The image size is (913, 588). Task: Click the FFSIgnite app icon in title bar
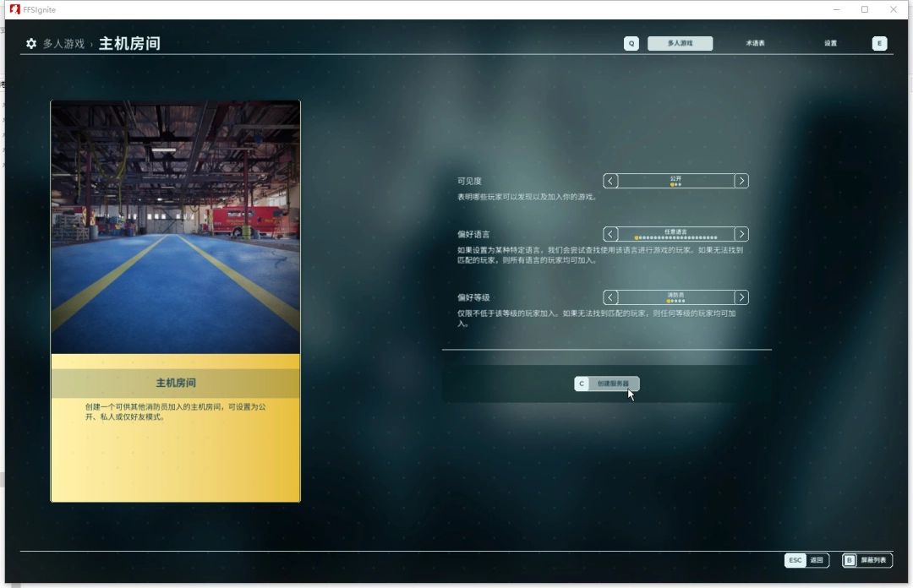tap(14, 9)
